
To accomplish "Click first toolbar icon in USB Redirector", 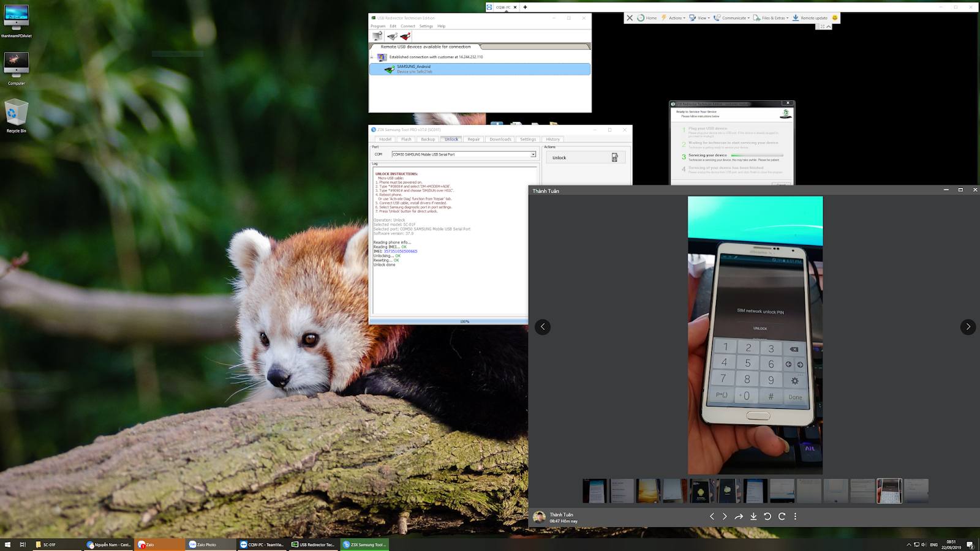I will pos(377,36).
